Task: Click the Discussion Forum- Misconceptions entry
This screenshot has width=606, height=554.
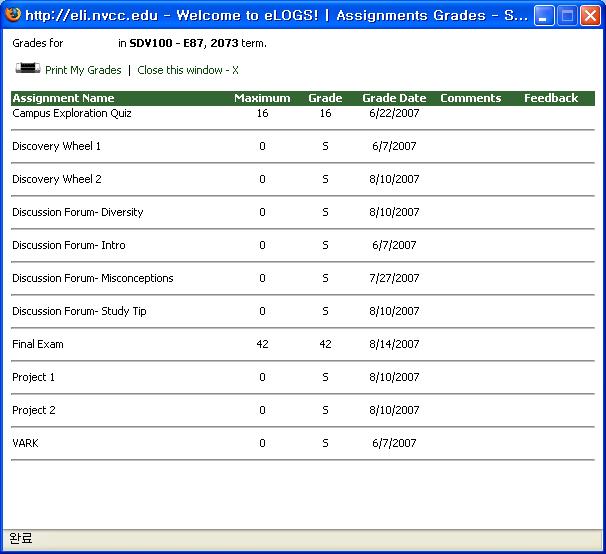Action: point(93,278)
